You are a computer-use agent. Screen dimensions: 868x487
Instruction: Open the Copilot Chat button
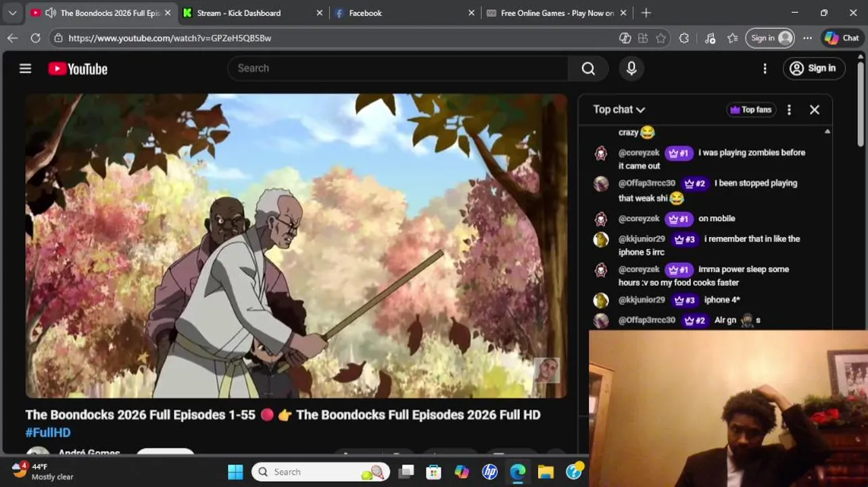(842, 38)
